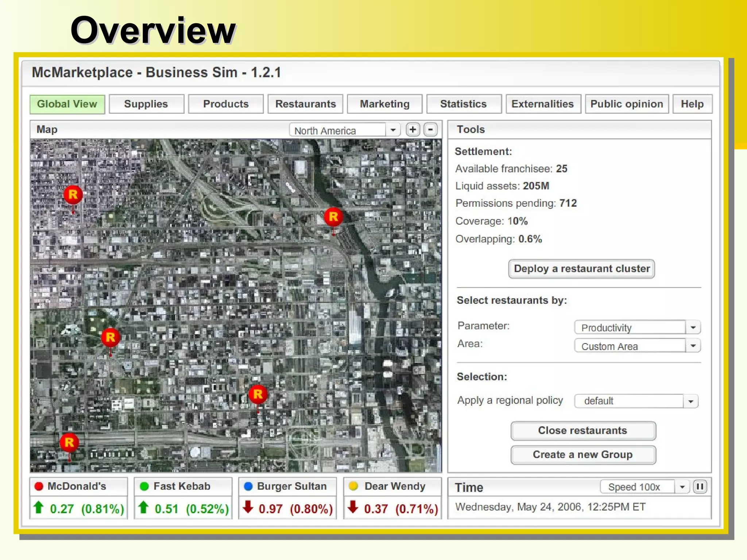Image resolution: width=747 pixels, height=560 pixels.
Task: Select the restaurant pin near the green park
Action: click(x=111, y=337)
